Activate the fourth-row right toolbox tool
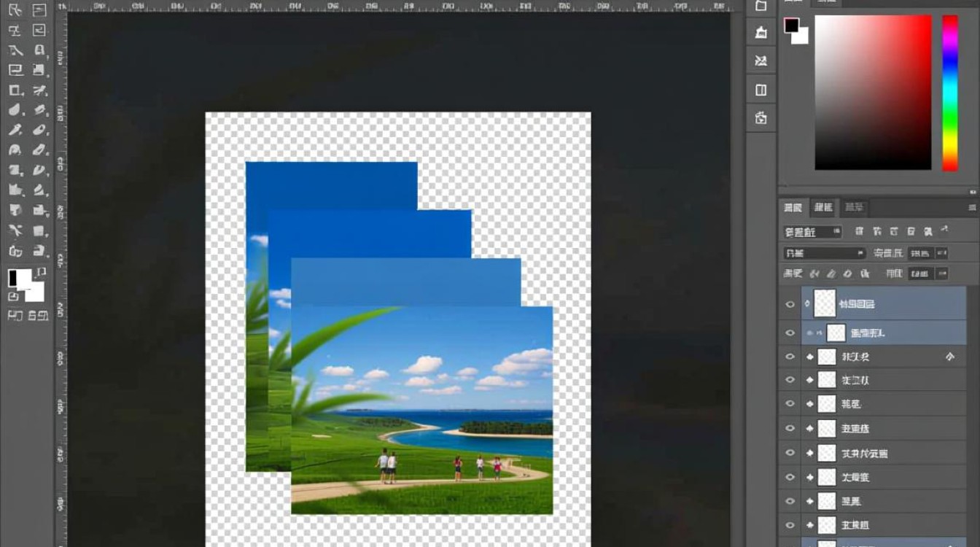The height and width of the screenshot is (547, 980). click(x=39, y=71)
